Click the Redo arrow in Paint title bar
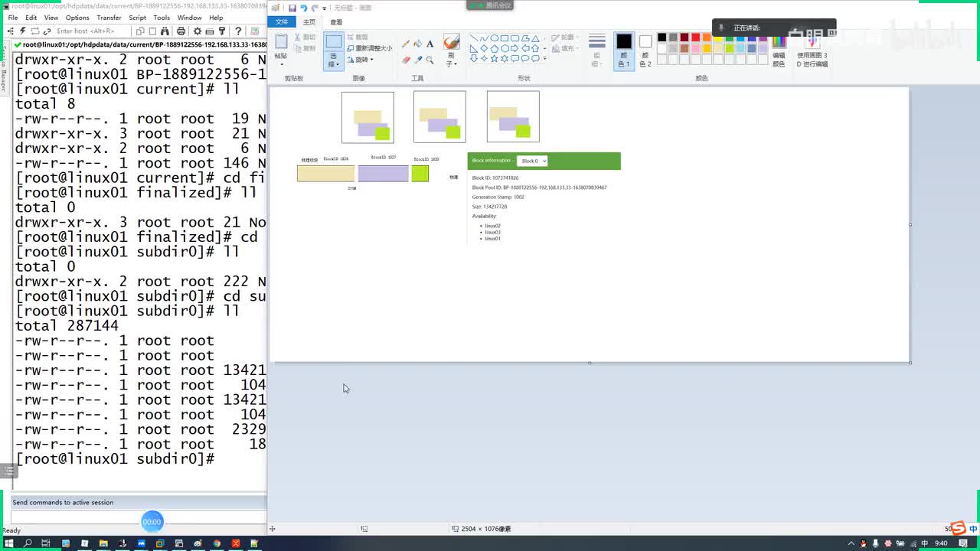980x551 pixels. (x=314, y=8)
